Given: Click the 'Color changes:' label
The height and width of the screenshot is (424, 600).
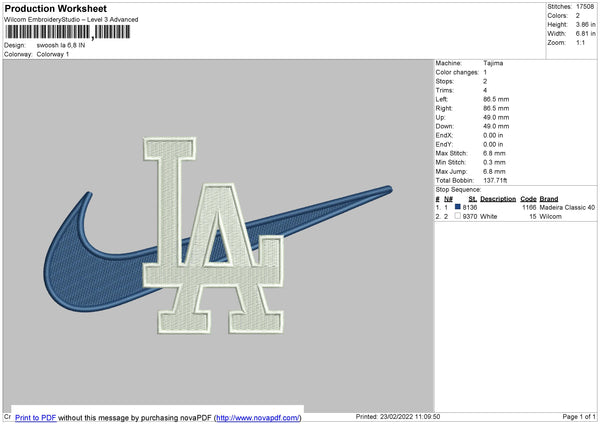Looking at the screenshot, I should click(457, 72).
